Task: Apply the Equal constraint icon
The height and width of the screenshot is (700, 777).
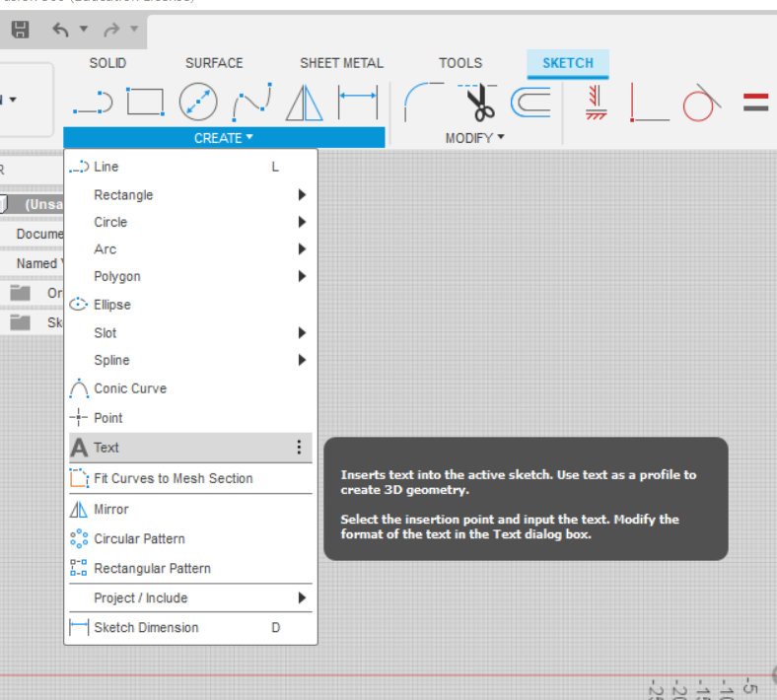Action: click(x=755, y=103)
